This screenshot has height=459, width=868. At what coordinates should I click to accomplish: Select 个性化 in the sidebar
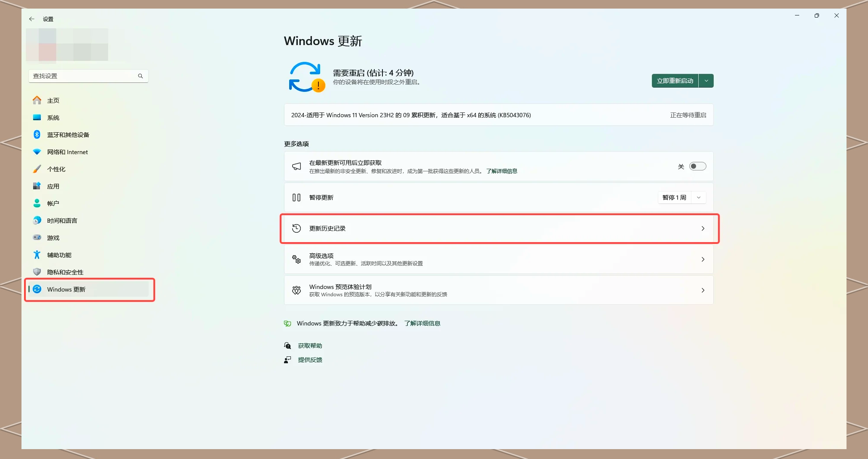[89, 169]
